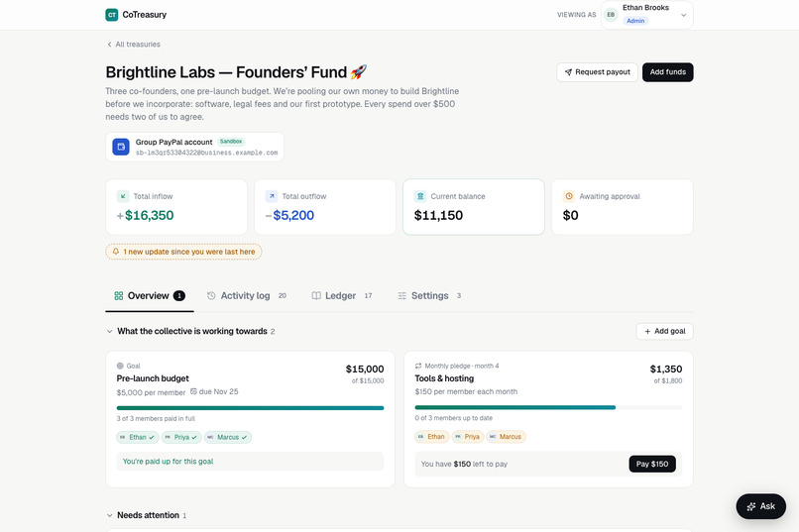Click the Current balance bank icon

[x=420, y=196]
